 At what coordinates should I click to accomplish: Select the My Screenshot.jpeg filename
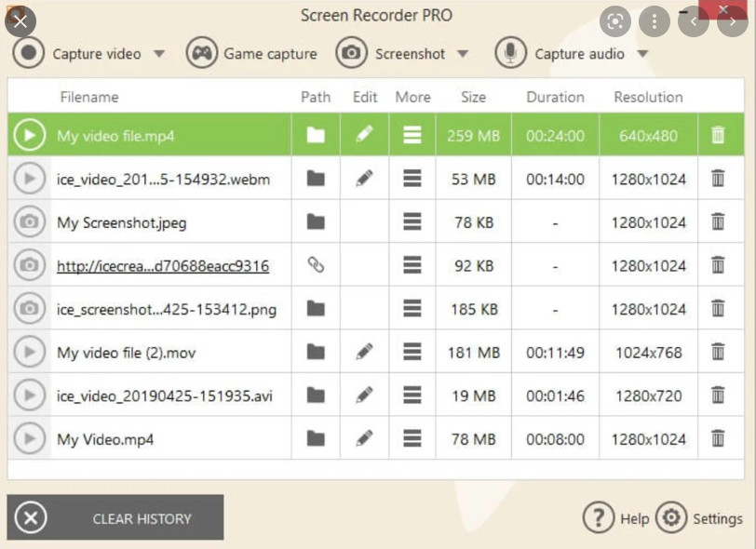point(121,222)
